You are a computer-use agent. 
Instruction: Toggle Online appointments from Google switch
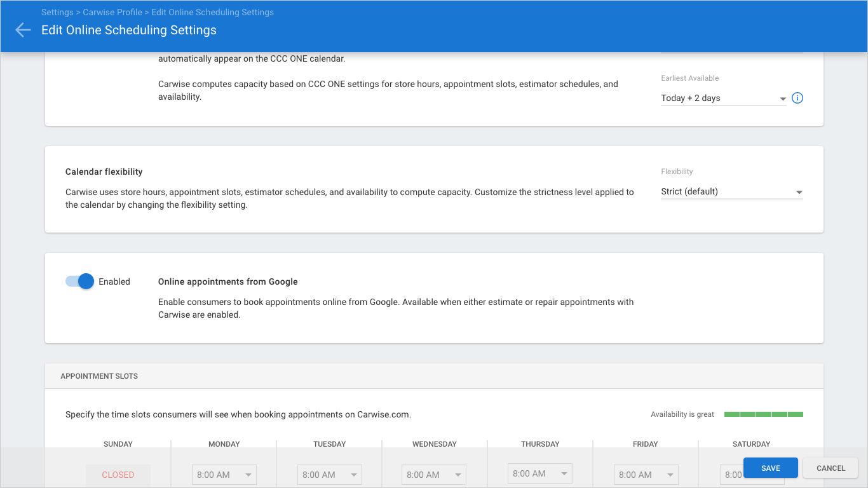coord(80,281)
